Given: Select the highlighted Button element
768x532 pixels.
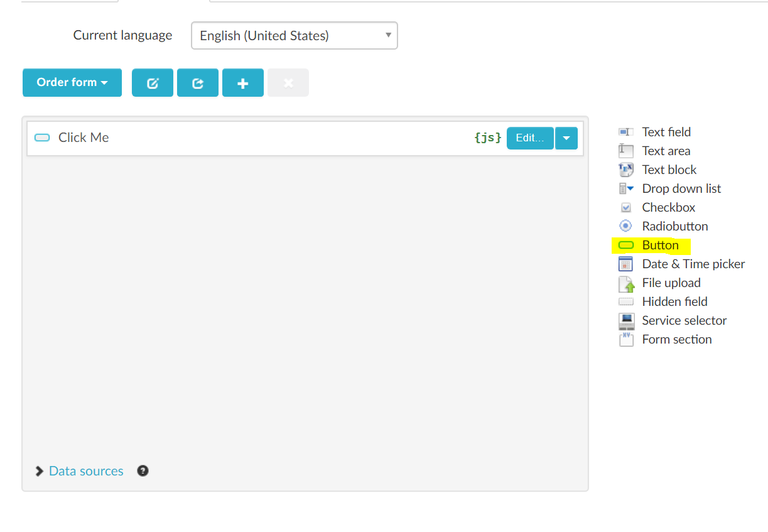Looking at the screenshot, I should point(659,245).
